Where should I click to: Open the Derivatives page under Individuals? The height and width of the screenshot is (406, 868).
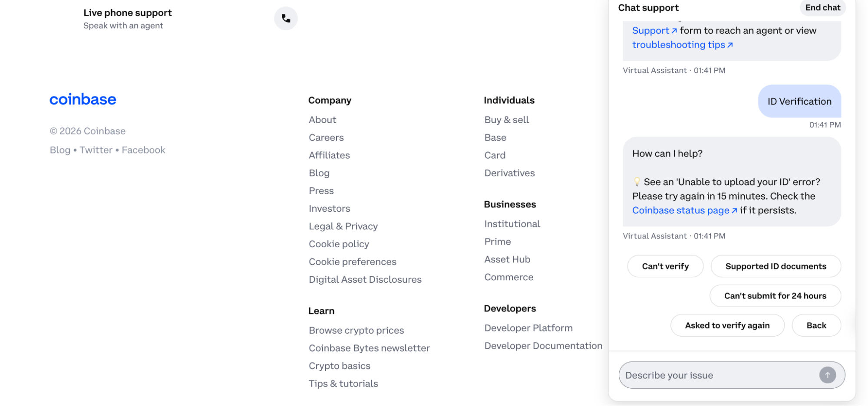[509, 173]
